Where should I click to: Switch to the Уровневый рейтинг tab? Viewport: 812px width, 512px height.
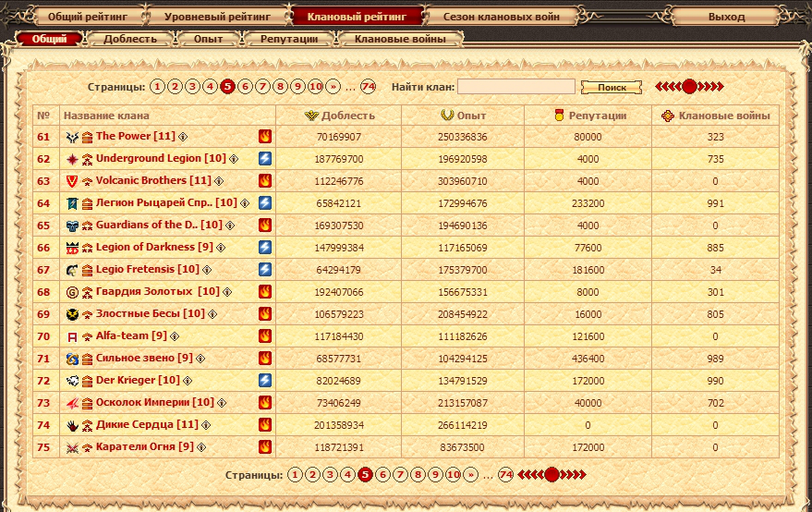[218, 17]
